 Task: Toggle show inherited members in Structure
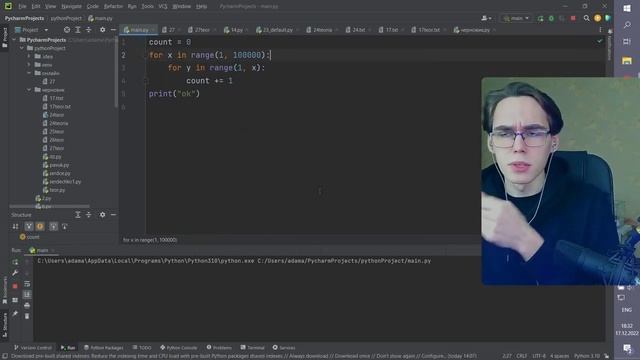pyautogui.click(x=29, y=227)
